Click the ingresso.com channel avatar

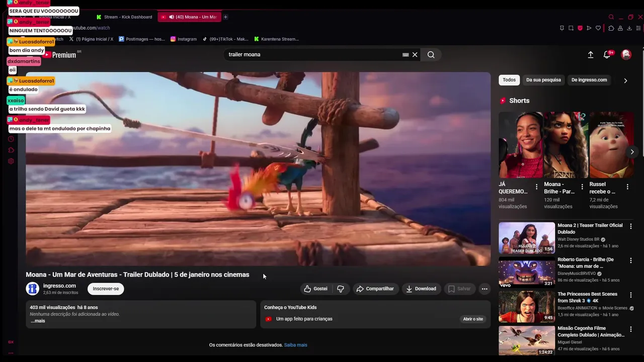(33, 289)
